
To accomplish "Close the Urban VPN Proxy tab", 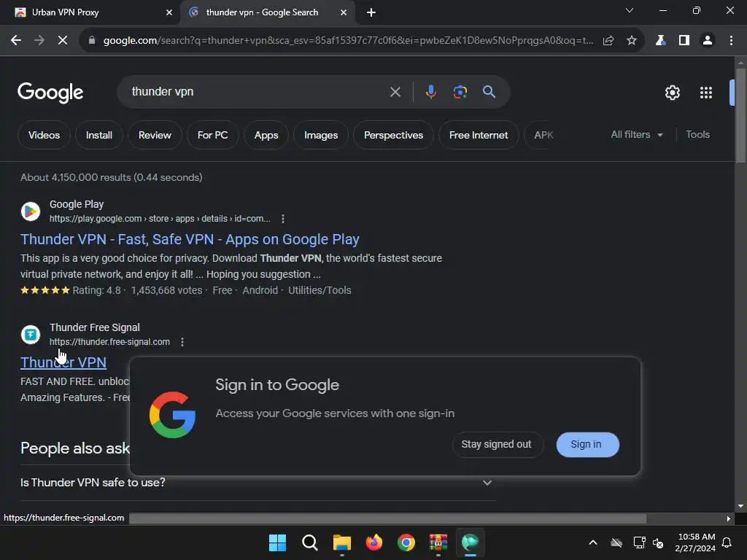I will 169,13.
